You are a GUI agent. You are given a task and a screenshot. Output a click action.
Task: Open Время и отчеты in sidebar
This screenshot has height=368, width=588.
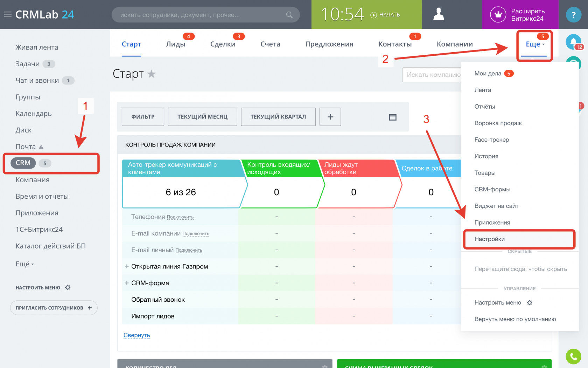click(x=42, y=196)
